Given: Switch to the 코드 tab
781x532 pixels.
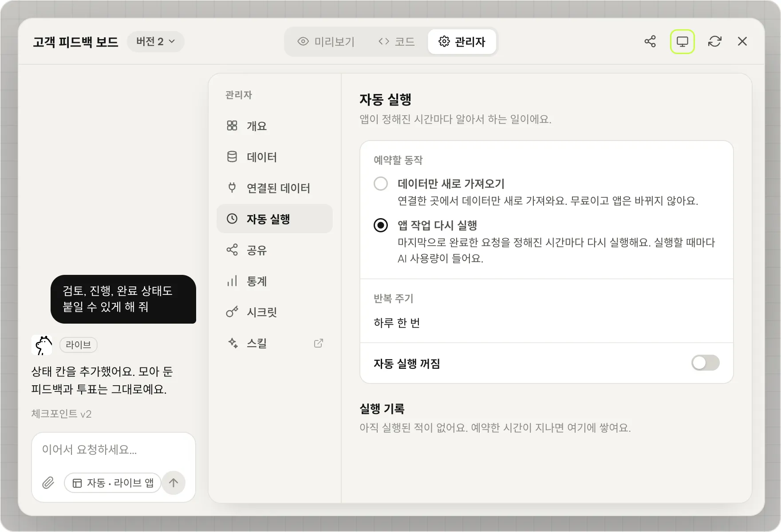Looking at the screenshot, I should (396, 42).
